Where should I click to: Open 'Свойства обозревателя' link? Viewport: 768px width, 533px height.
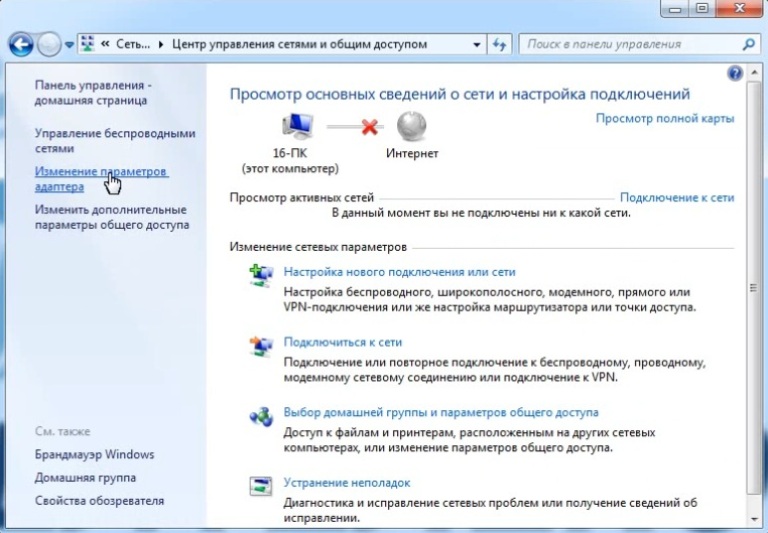coord(99,501)
